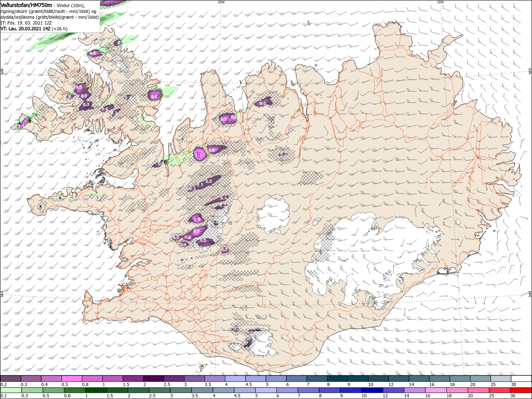Viewport: 532px width, 399px height.
Task: Pick the darkest purple 2 swatch in upper legend
Action: tap(153, 379)
